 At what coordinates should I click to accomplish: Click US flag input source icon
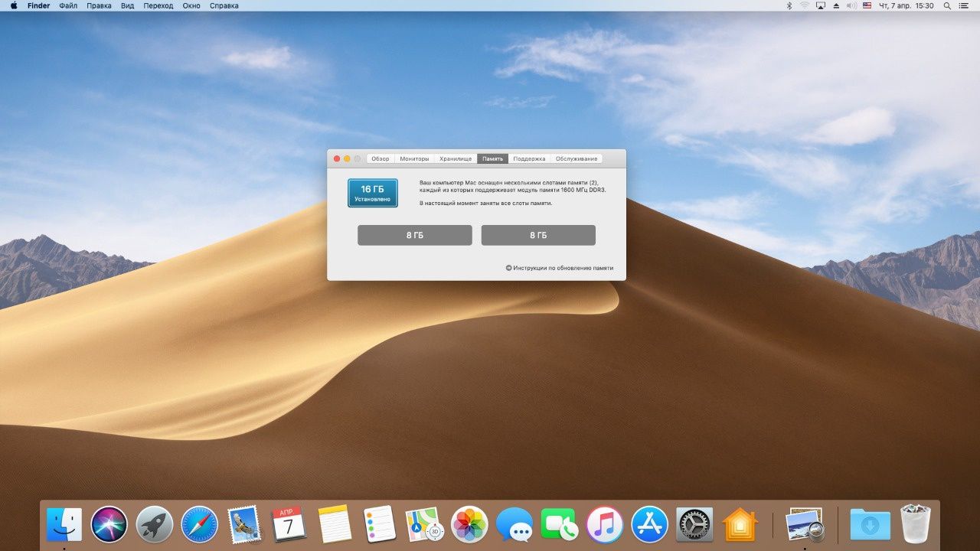pos(867,5)
